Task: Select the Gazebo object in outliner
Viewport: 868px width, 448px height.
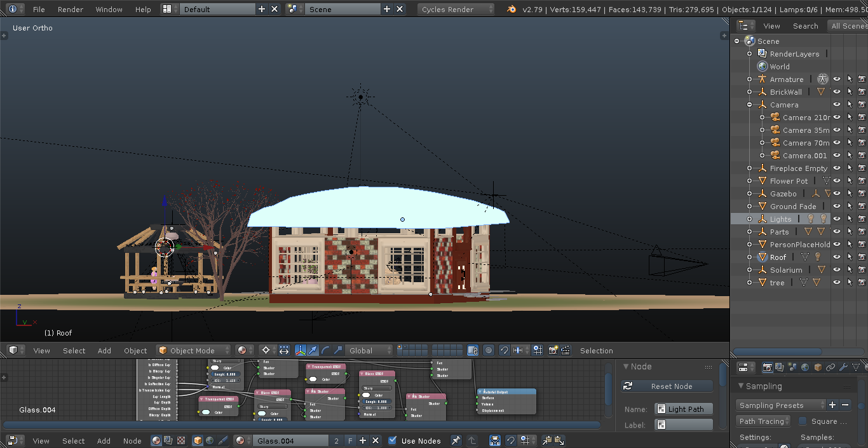Action: 783,194
